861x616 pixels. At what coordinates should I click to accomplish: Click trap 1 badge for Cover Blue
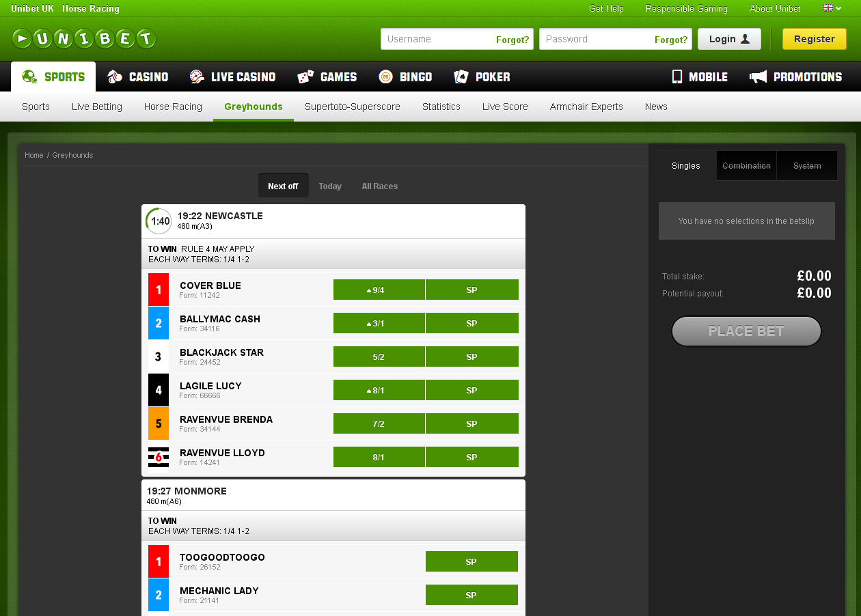point(159,290)
